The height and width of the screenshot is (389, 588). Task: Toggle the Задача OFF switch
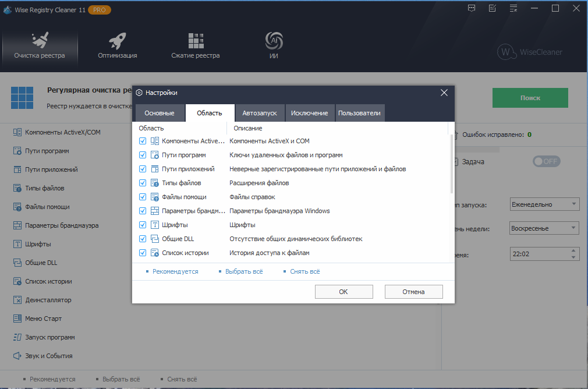tap(547, 161)
